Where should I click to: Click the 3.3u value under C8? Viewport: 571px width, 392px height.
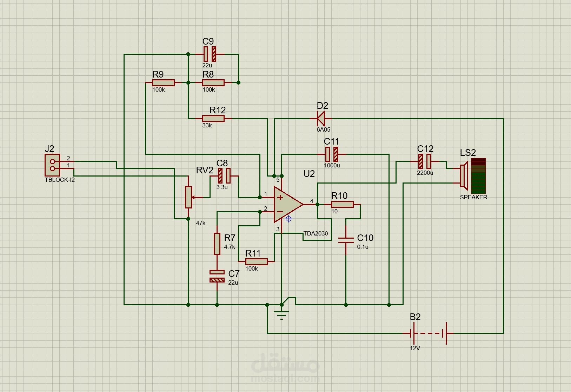tap(222, 187)
